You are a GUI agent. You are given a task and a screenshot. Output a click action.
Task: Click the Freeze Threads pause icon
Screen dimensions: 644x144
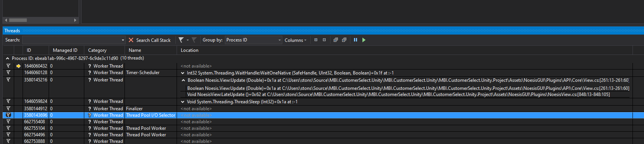pos(356,40)
